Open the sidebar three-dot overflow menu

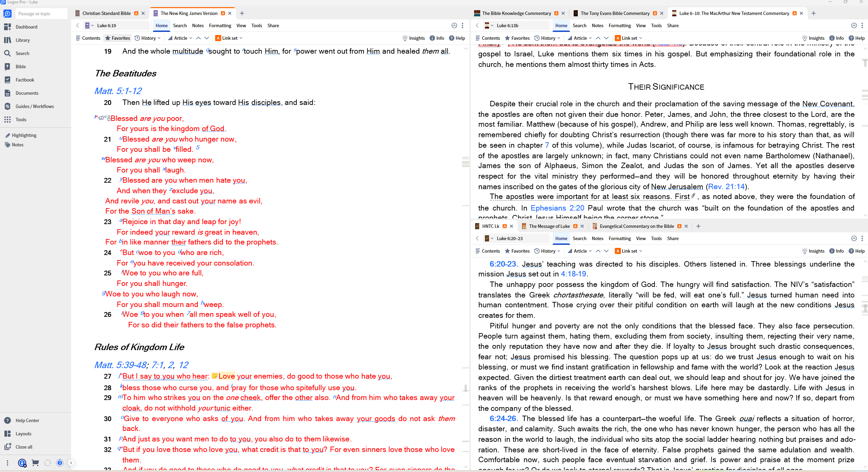pos(7,463)
